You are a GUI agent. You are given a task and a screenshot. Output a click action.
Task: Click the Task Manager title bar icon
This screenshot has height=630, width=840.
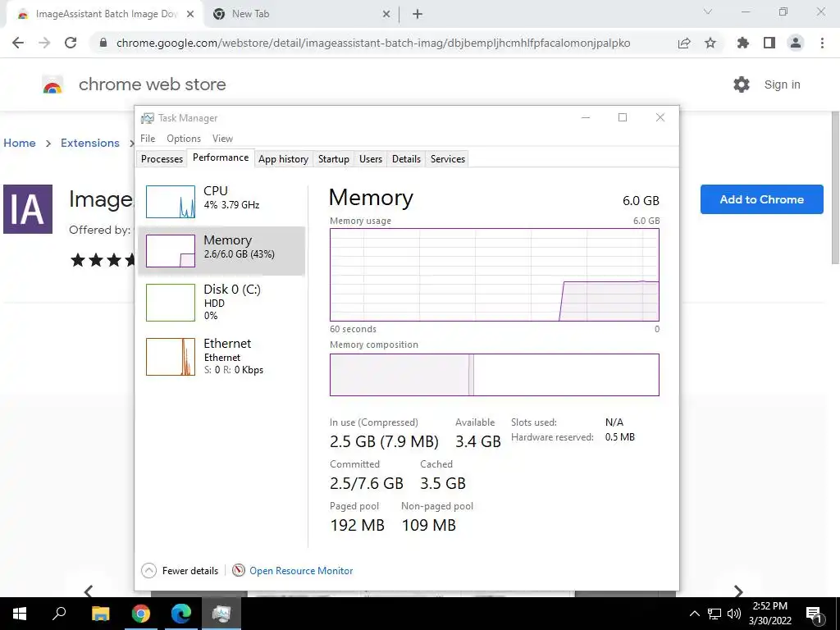148,118
